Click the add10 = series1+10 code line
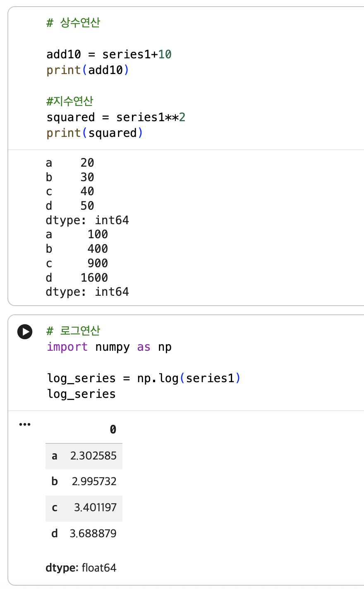 point(109,54)
